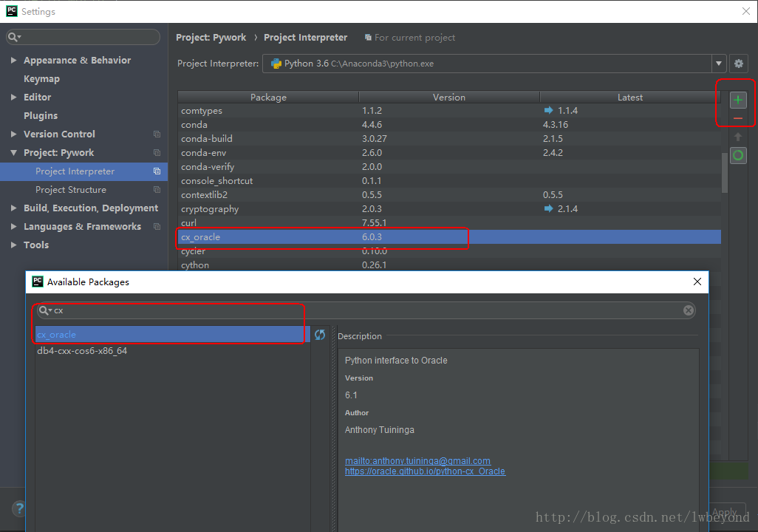Select the comtypes package row

pyautogui.click(x=449, y=111)
